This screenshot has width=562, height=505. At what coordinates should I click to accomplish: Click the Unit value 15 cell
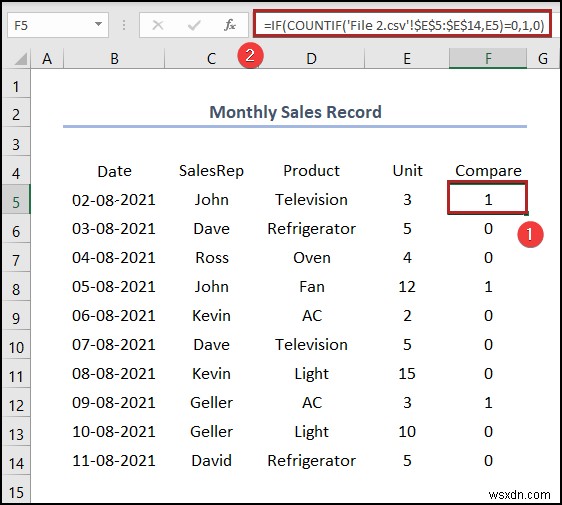pyautogui.click(x=407, y=374)
